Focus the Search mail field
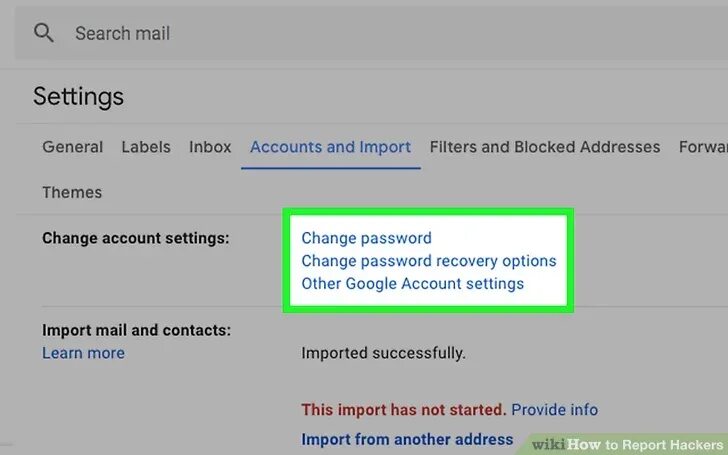 (300, 33)
